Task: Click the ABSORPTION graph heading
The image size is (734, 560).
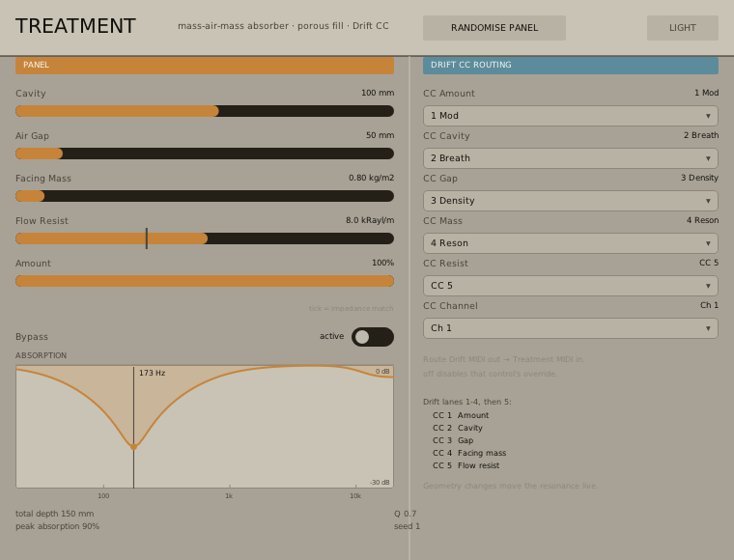Action: coord(41,355)
